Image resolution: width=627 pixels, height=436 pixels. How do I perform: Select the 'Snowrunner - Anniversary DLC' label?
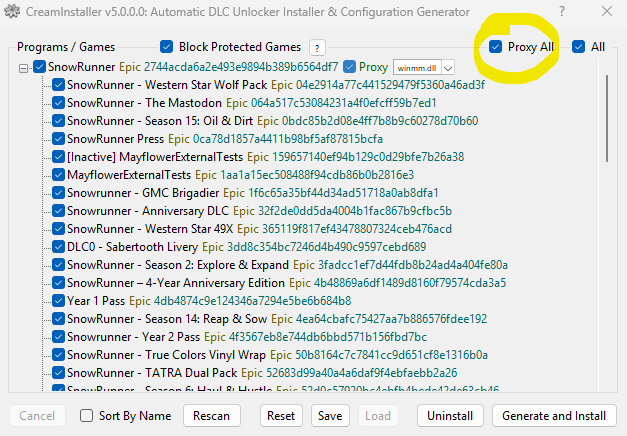(x=148, y=211)
